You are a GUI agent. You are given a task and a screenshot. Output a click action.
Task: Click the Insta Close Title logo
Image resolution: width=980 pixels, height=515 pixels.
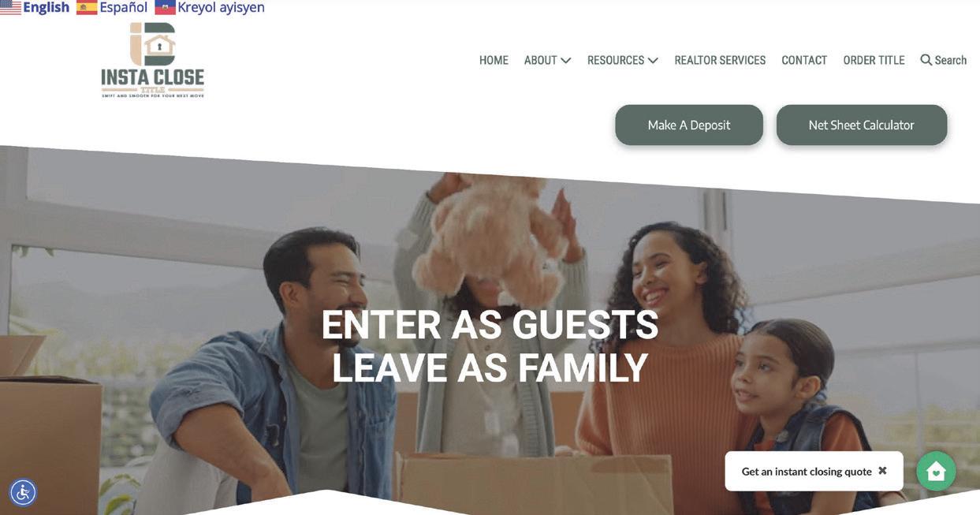[153, 60]
